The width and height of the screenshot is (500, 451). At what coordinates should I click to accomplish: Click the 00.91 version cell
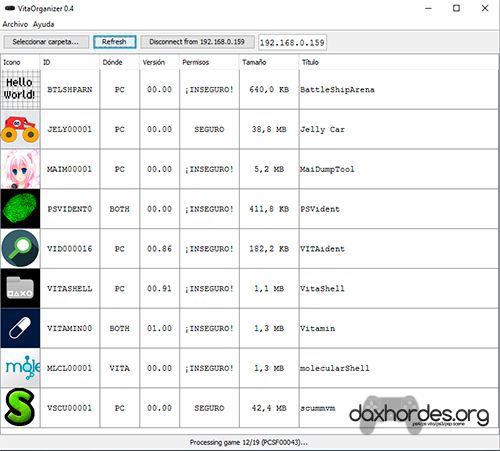click(159, 288)
